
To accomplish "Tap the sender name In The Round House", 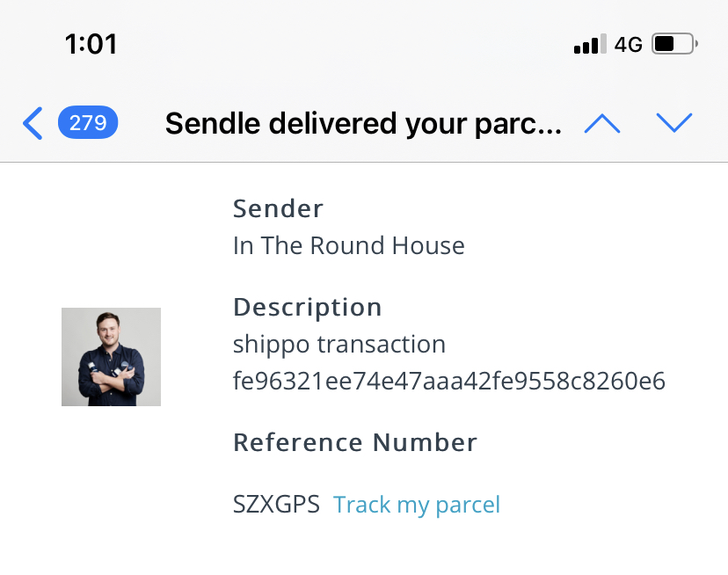I will 349,245.
